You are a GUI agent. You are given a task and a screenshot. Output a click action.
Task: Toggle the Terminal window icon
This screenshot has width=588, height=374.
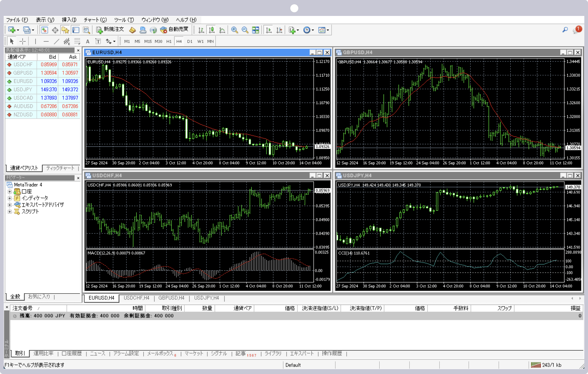click(x=76, y=30)
